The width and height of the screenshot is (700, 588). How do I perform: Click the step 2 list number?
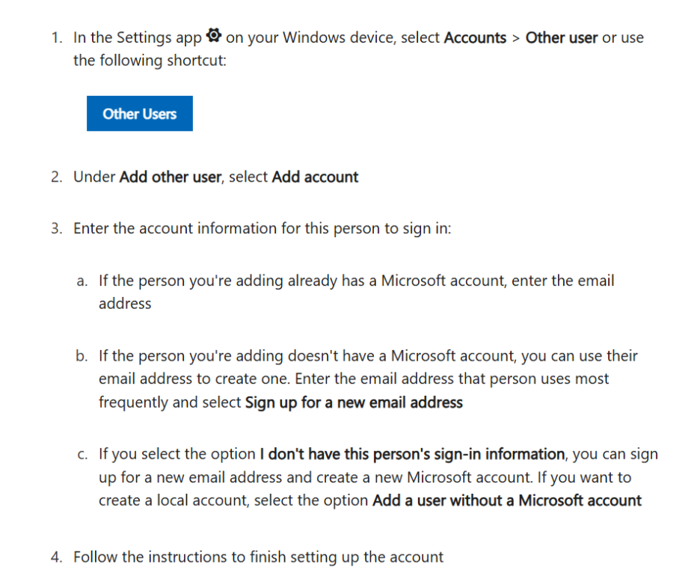point(57,177)
